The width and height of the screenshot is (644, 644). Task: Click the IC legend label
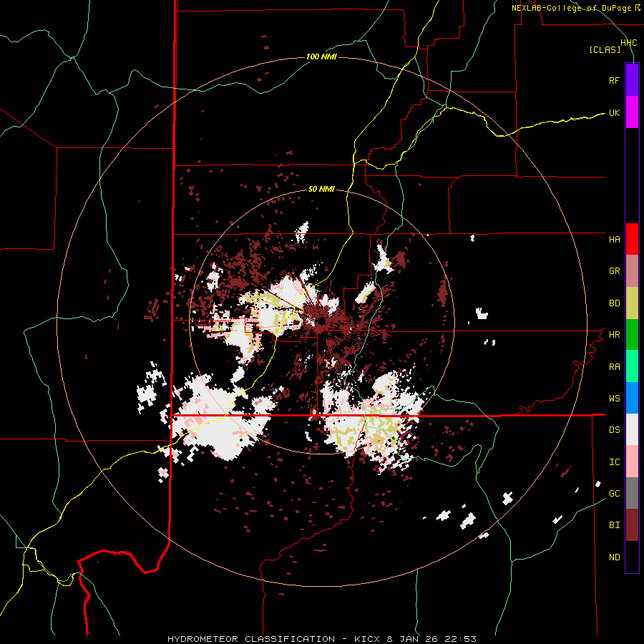[614, 462]
